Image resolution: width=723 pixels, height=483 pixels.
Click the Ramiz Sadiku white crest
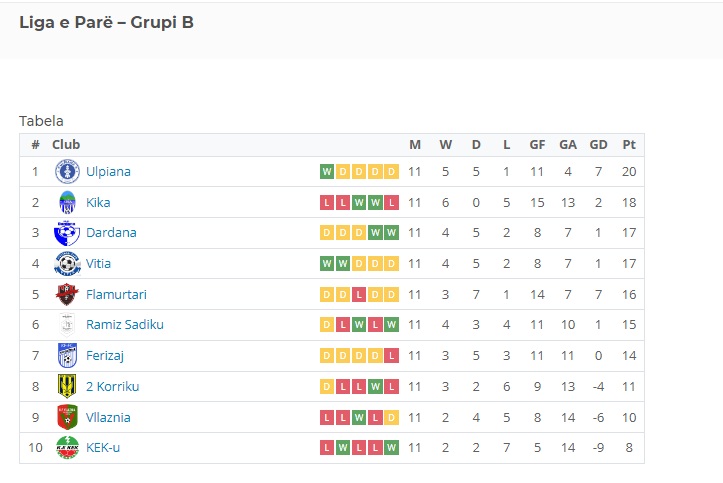(67, 324)
